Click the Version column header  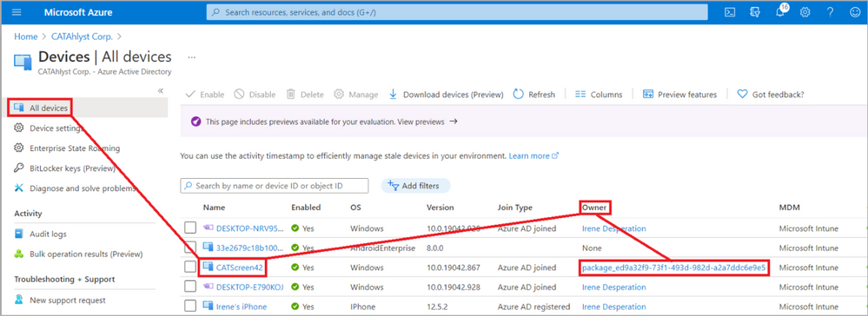pos(441,207)
